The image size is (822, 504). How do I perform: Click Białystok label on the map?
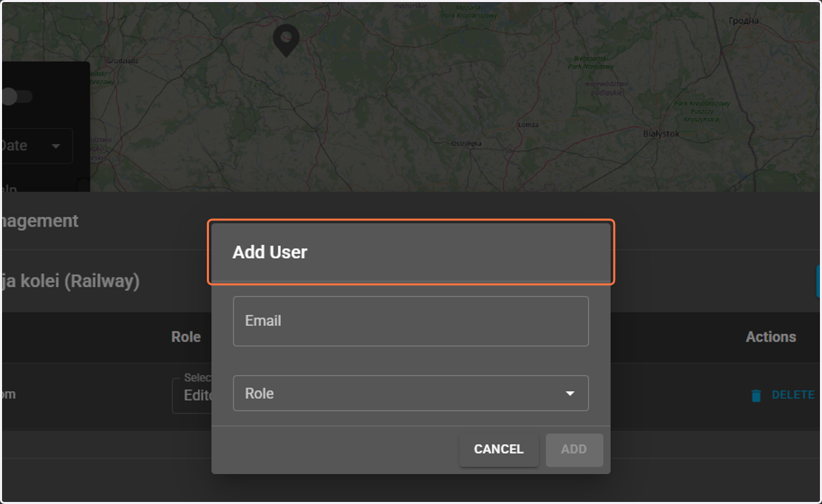[661, 134]
